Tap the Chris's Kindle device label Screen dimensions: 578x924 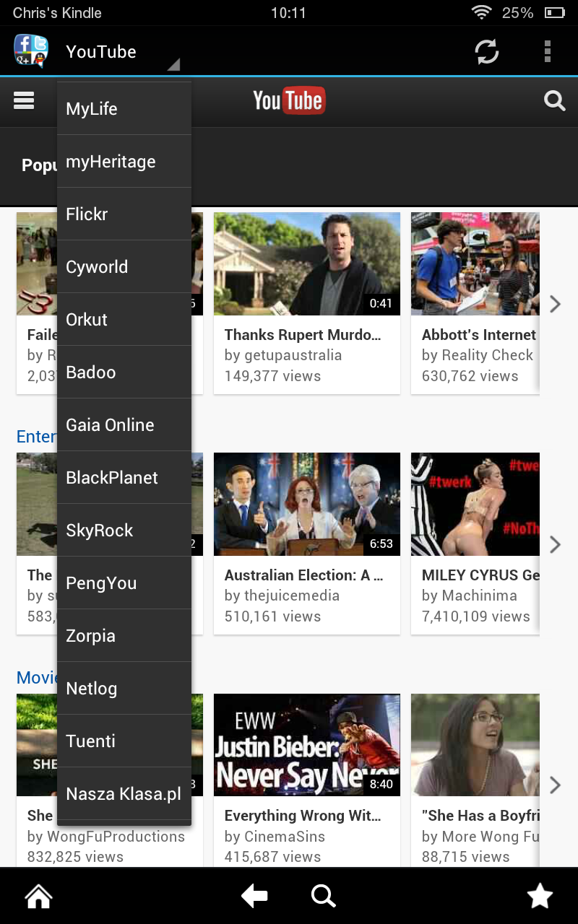click(x=57, y=13)
